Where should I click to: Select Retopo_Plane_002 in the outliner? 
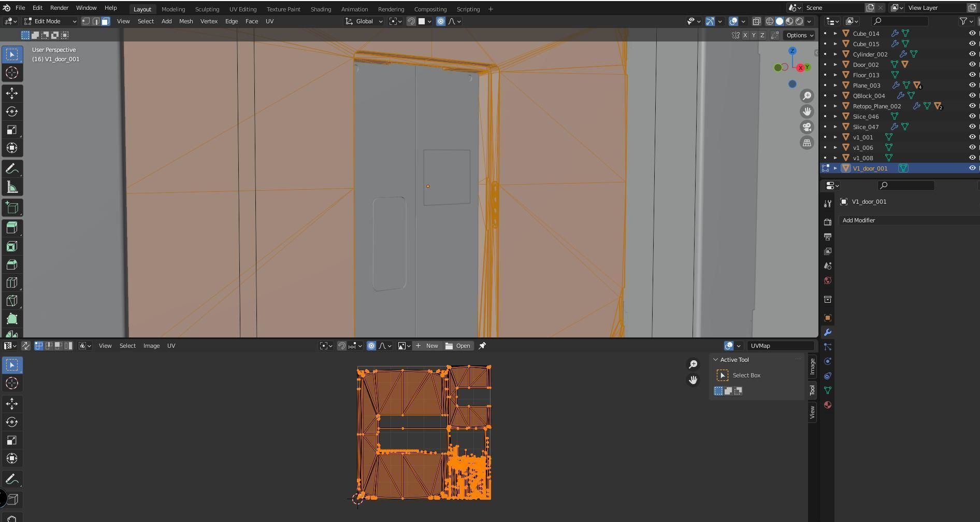click(x=877, y=106)
